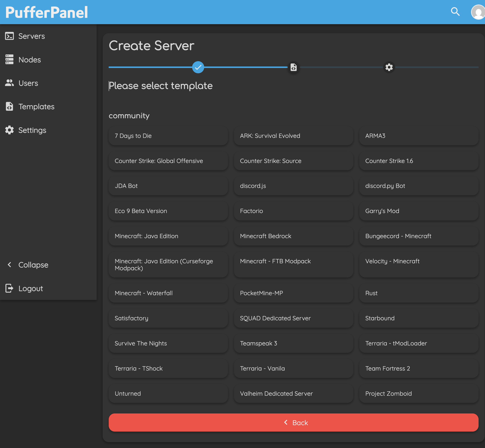
Task: Pick the Starbound template
Action: point(419,318)
